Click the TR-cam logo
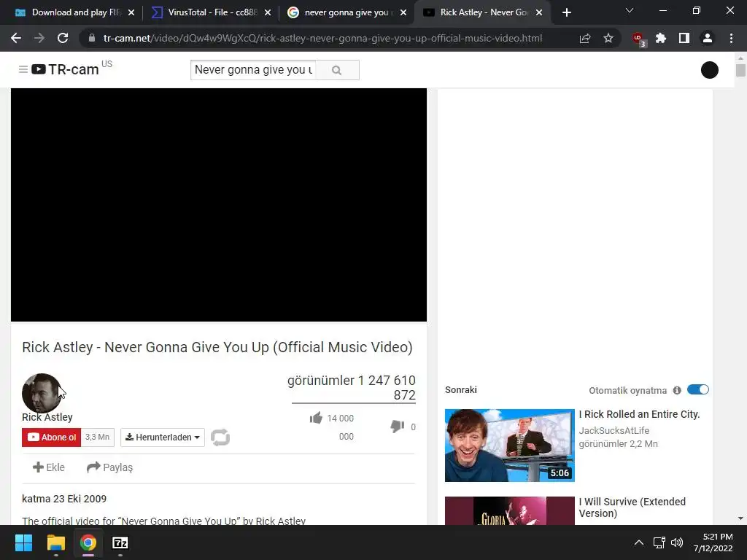 point(65,69)
